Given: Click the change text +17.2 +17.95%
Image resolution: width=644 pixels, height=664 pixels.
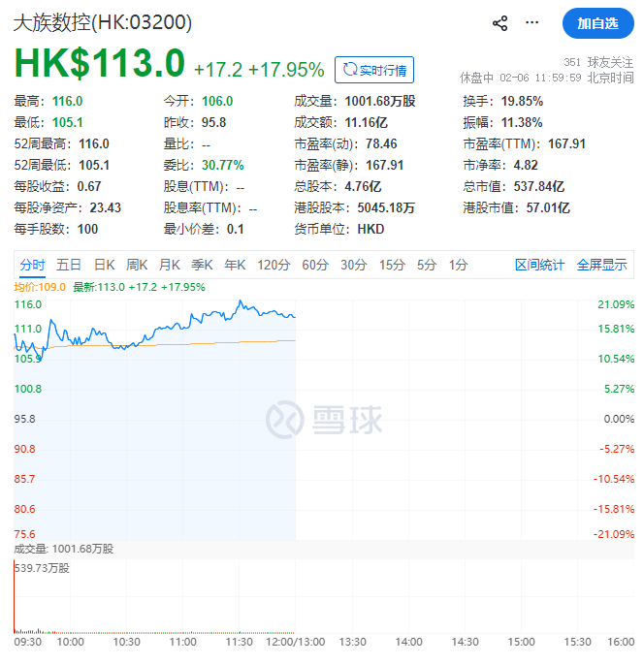Looking at the screenshot, I should 259,70.
